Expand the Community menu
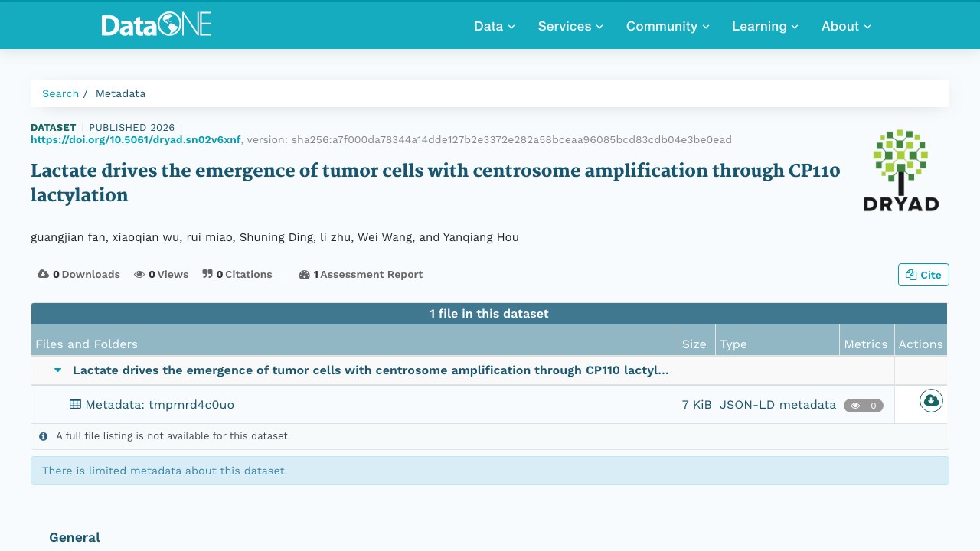This screenshot has height=551, width=980. (x=668, y=26)
